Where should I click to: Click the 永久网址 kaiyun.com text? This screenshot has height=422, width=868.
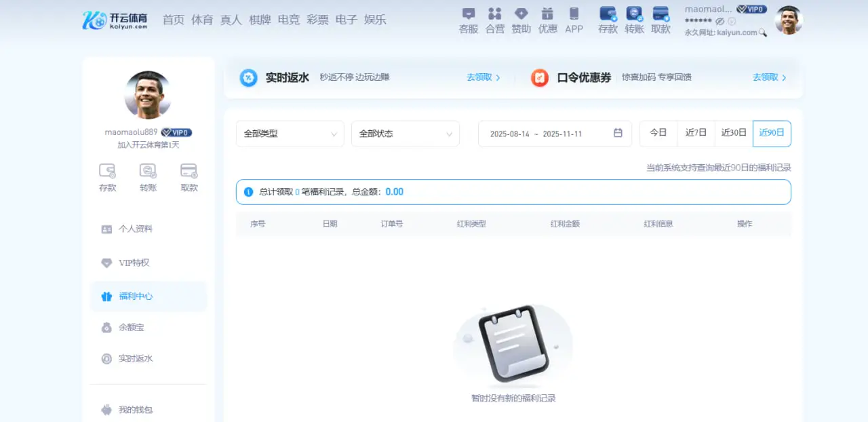tap(721, 33)
